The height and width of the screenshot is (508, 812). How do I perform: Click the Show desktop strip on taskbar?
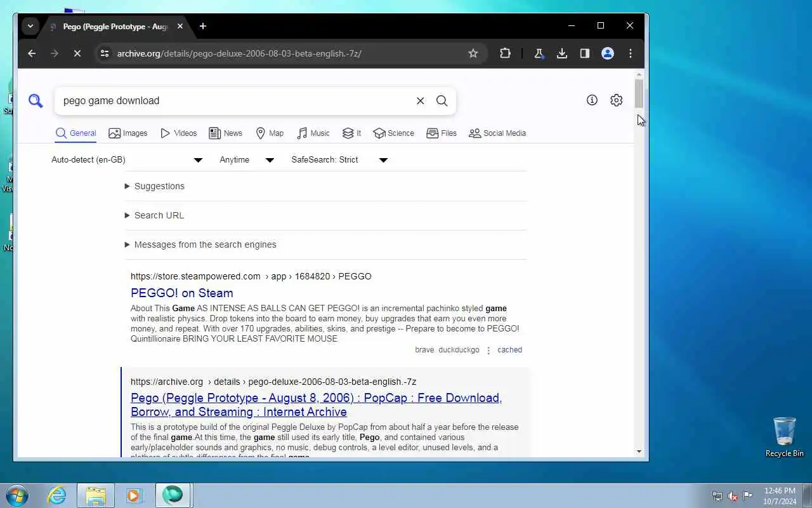(x=808, y=495)
